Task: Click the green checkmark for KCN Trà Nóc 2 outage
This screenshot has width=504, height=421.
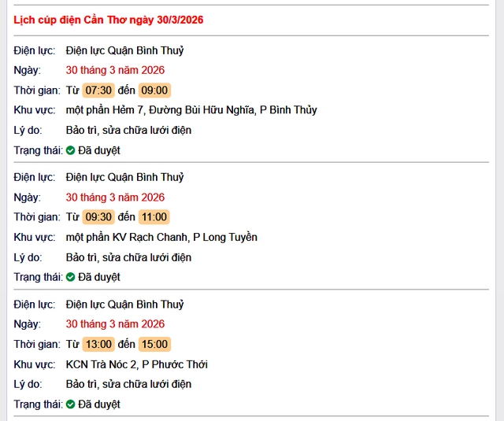Action: (71, 404)
